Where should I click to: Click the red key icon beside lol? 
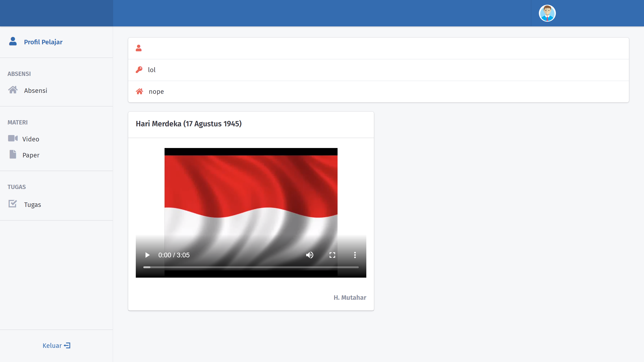click(139, 70)
